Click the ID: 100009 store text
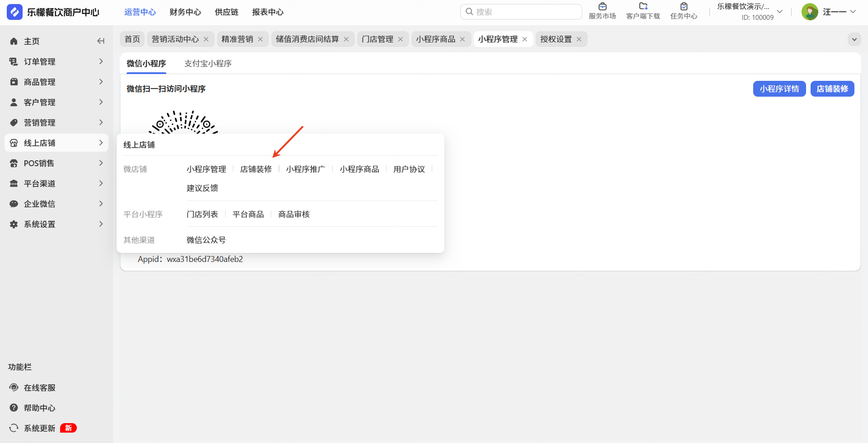The height and width of the screenshot is (443, 868). 758,18
